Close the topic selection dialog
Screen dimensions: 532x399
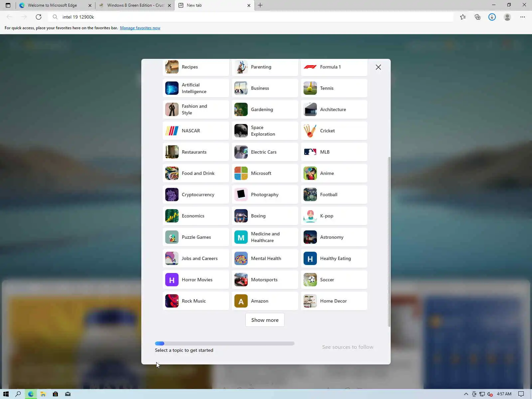point(378,67)
